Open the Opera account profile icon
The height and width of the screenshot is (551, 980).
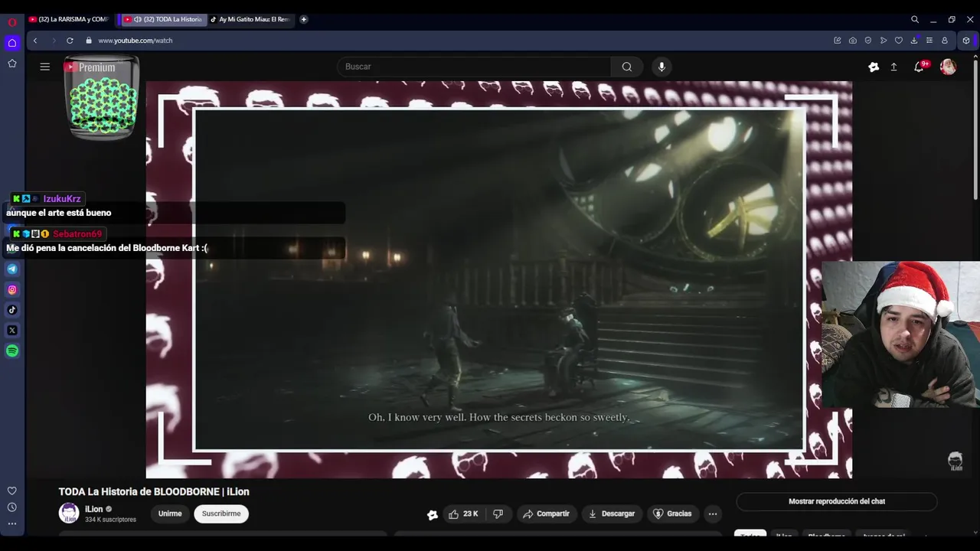click(945, 41)
